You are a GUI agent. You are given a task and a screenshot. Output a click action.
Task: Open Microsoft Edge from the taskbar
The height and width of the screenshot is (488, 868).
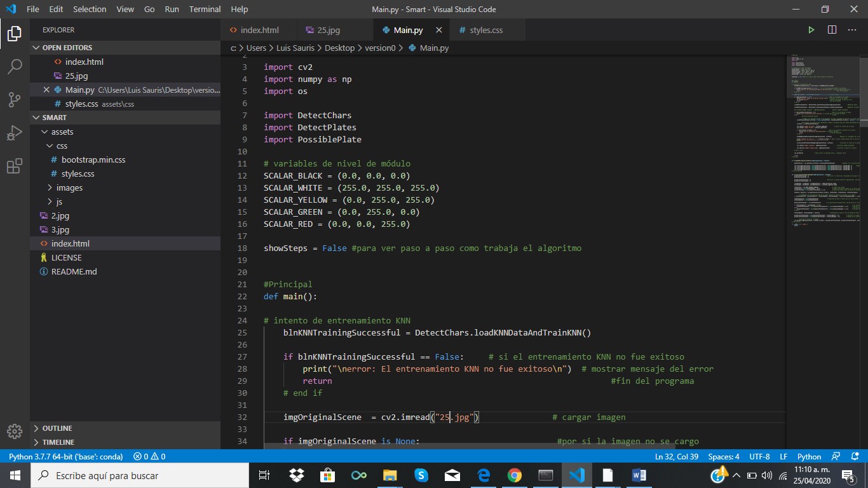pyautogui.click(x=483, y=475)
